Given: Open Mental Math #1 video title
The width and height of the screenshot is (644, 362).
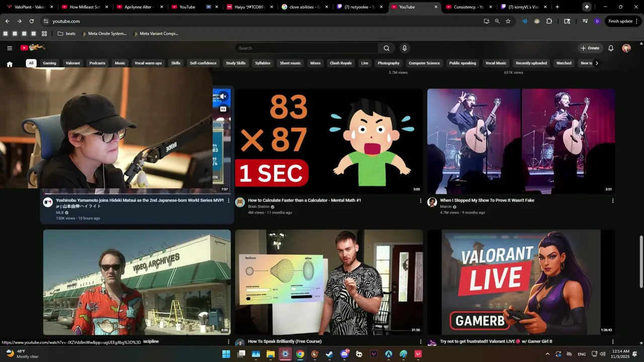Looking at the screenshot, I should click(304, 200).
